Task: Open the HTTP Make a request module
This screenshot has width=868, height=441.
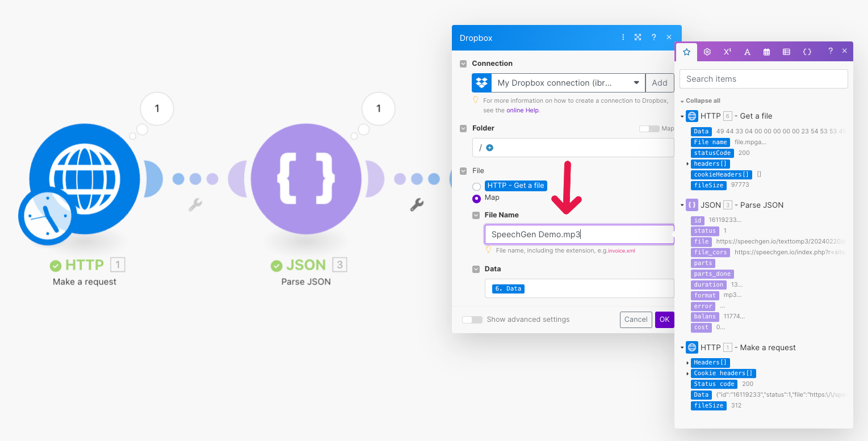Action: click(x=85, y=179)
